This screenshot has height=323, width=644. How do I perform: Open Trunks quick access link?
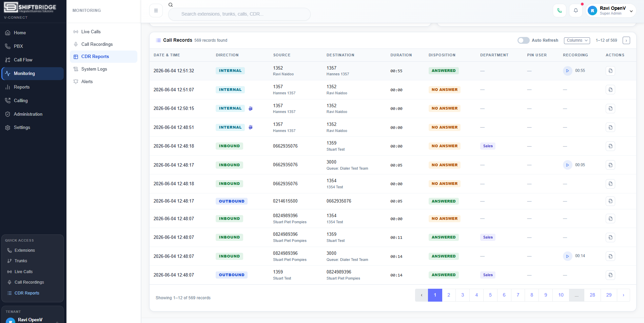pyautogui.click(x=33, y=261)
